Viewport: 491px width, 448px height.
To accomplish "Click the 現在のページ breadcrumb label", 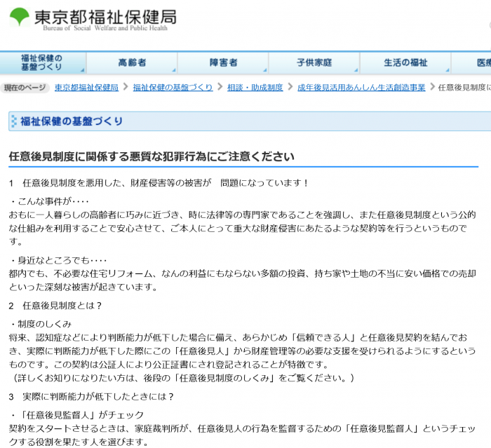I will (25, 88).
